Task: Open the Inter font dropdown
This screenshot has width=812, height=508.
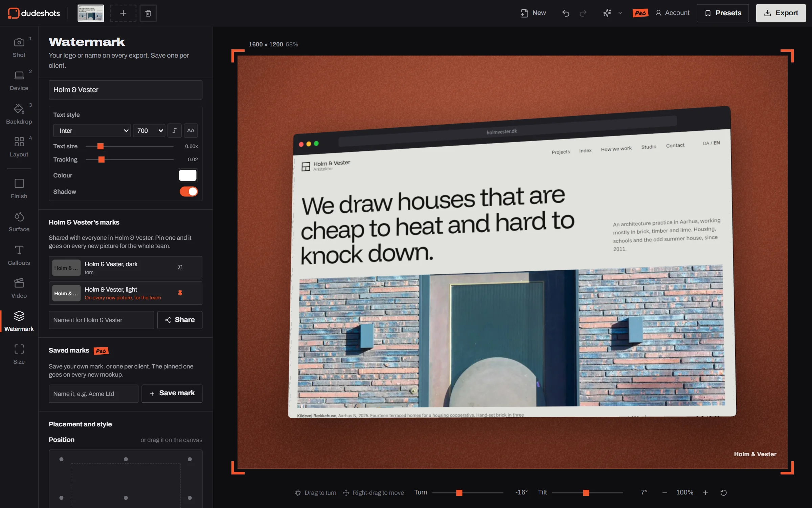Action: pyautogui.click(x=92, y=130)
